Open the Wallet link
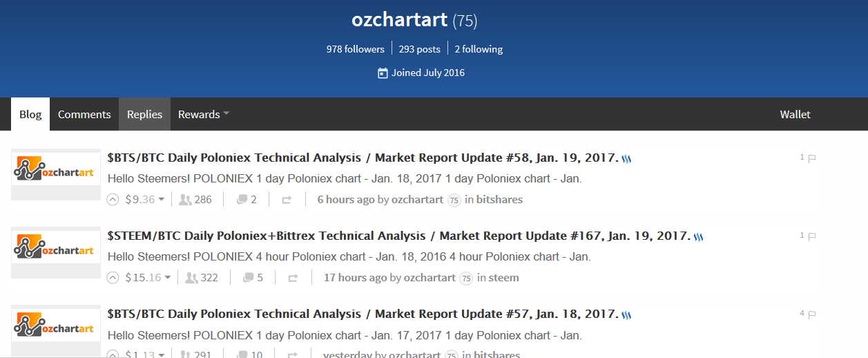The height and width of the screenshot is (358, 868). (x=795, y=115)
